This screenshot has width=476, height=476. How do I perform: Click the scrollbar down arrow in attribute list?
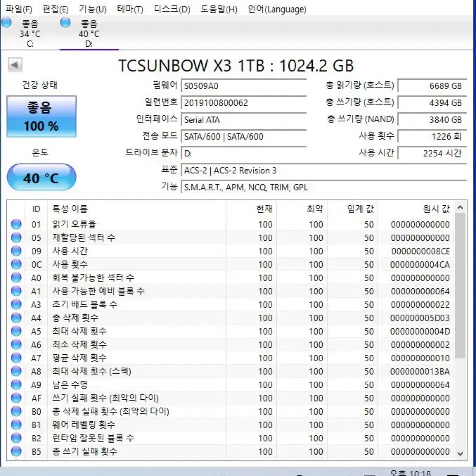pyautogui.click(x=460, y=454)
